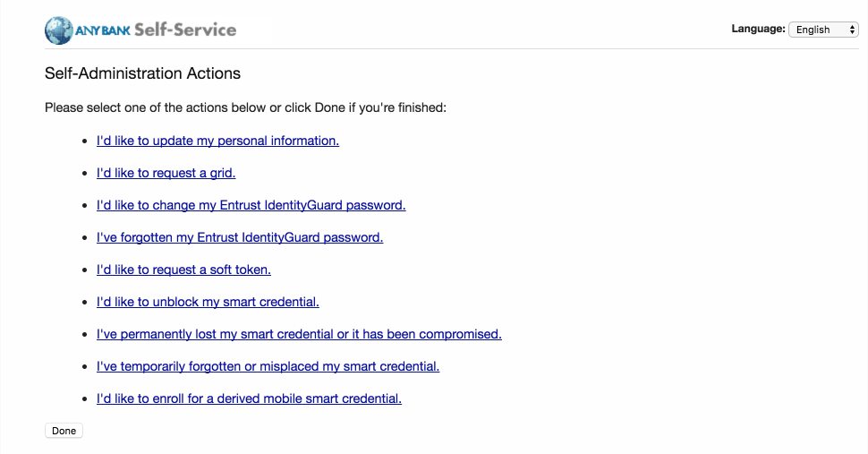Click the Language label text
This screenshot has height=454, width=868.
click(x=758, y=29)
